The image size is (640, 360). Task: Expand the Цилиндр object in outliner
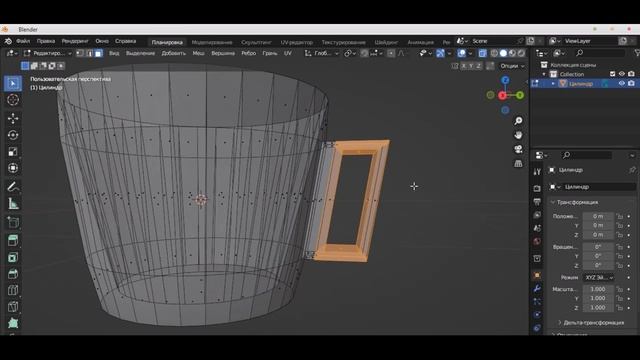pyautogui.click(x=553, y=84)
